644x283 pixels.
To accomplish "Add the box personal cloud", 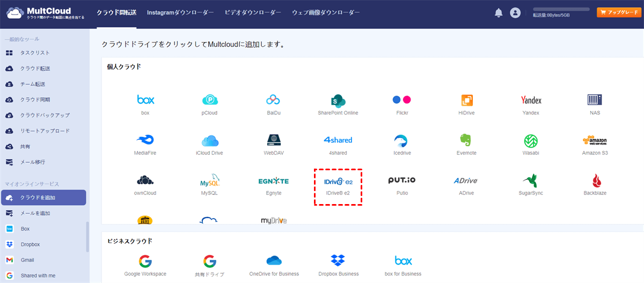I will pos(145,100).
